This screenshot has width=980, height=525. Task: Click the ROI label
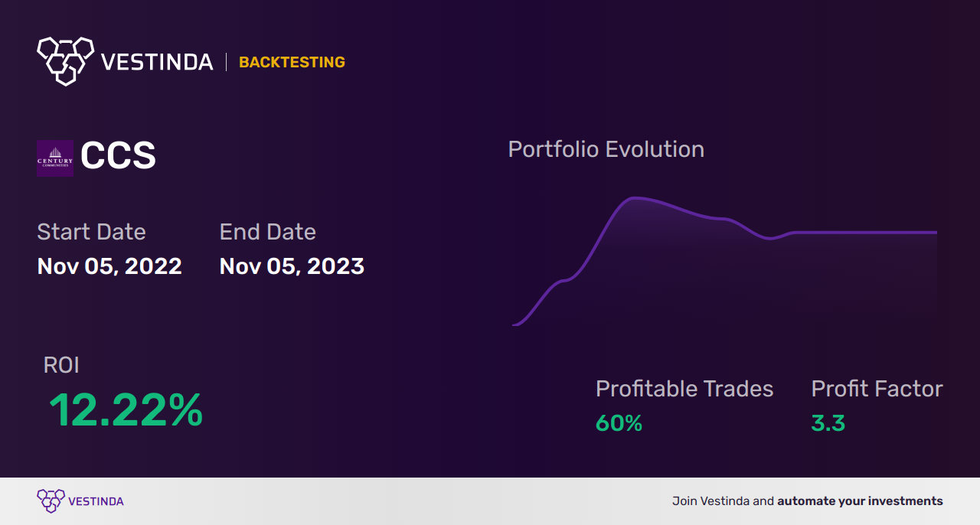click(61, 365)
